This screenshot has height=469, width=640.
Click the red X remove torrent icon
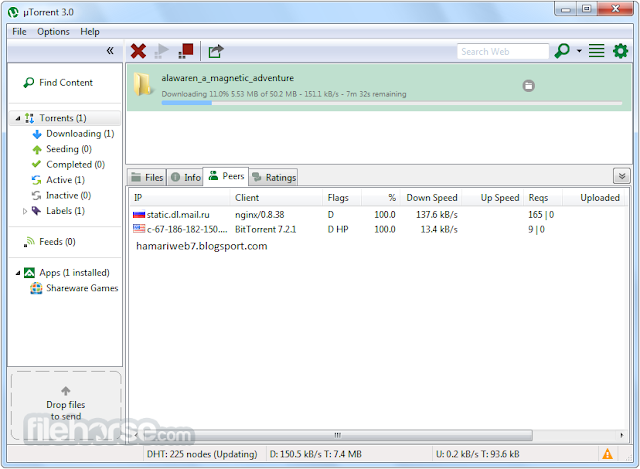pos(138,51)
